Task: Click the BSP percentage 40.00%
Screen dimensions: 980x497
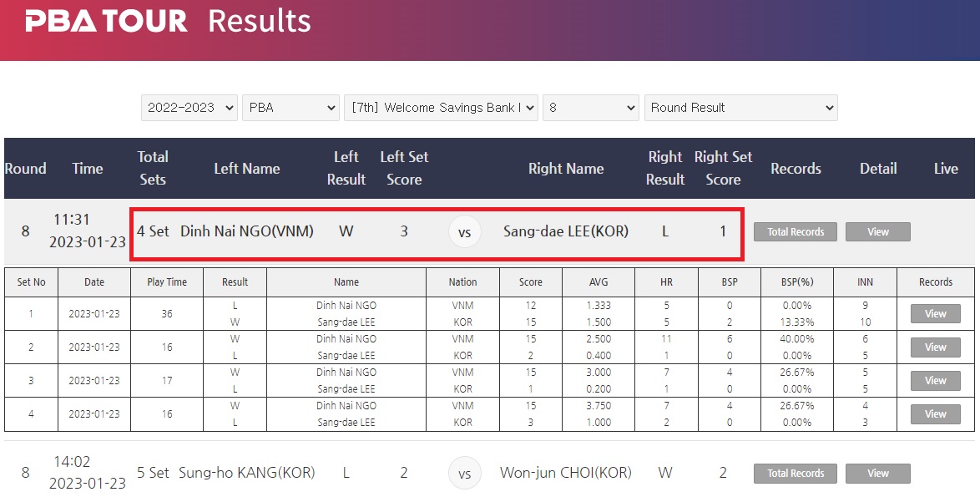Action: [x=797, y=339]
